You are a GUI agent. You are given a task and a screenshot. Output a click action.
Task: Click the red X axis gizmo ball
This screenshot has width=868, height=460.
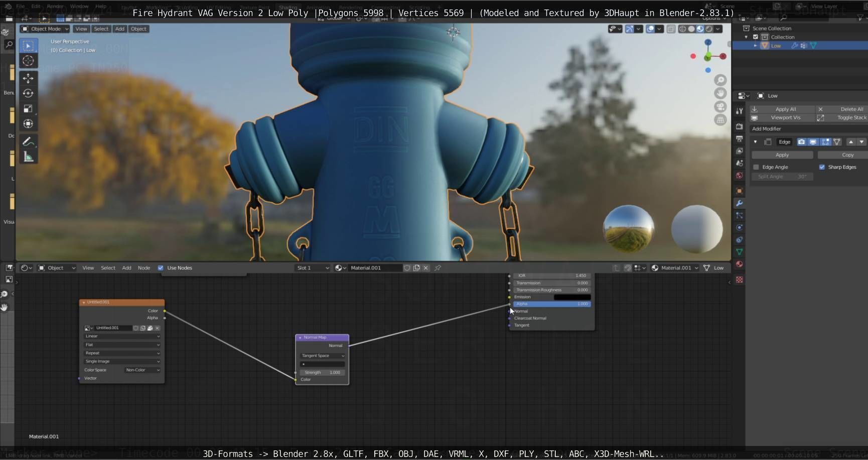click(x=723, y=56)
